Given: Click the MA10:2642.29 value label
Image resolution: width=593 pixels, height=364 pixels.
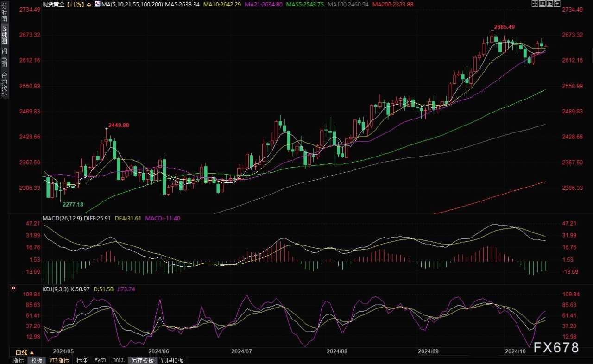Looking at the screenshot, I should pyautogui.click(x=221, y=4).
